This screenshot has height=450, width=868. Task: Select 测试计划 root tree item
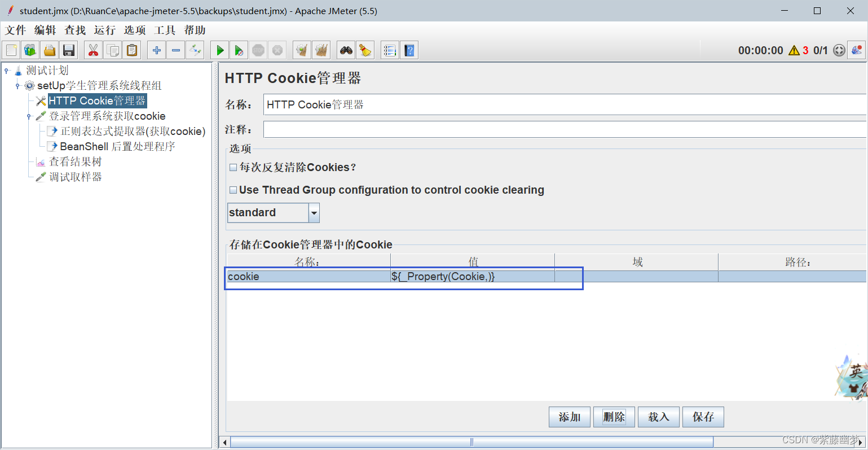click(47, 71)
